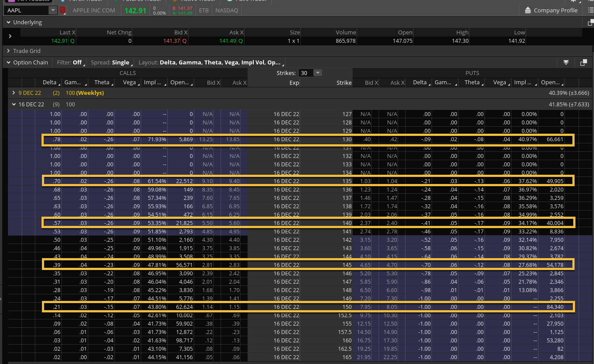
Task: Expand the underlying quote row arrow
Action: click(x=10, y=36)
